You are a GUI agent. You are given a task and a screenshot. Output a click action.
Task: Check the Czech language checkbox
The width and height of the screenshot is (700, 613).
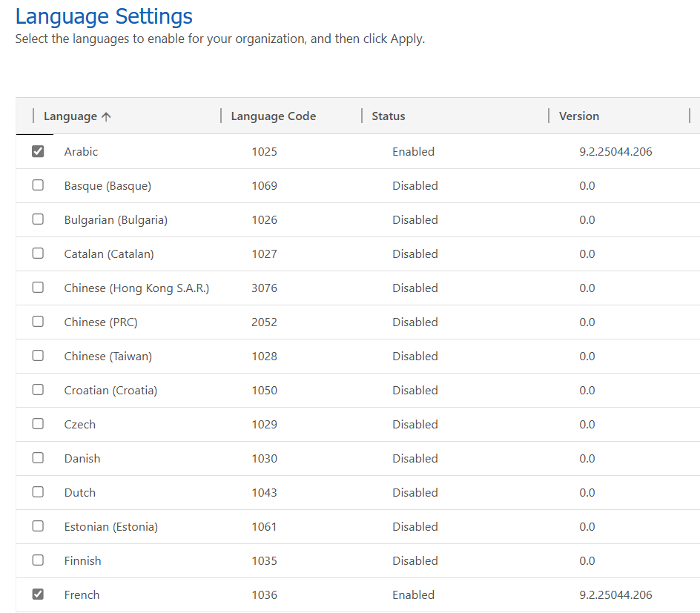tap(38, 423)
